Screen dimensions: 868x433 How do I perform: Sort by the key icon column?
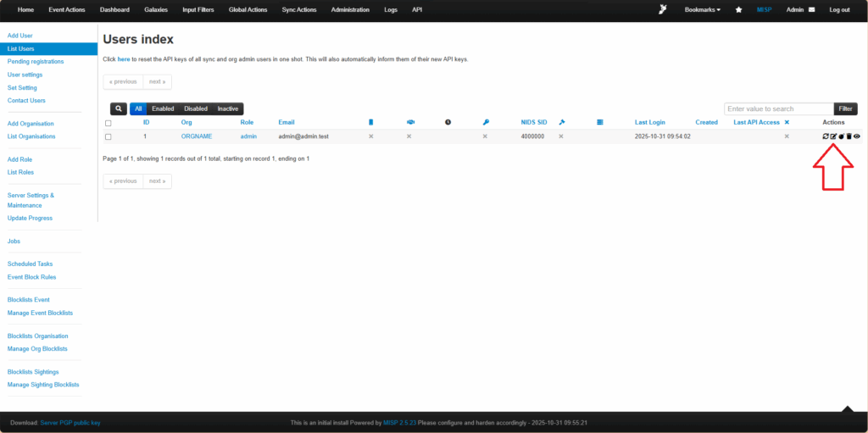coord(485,123)
